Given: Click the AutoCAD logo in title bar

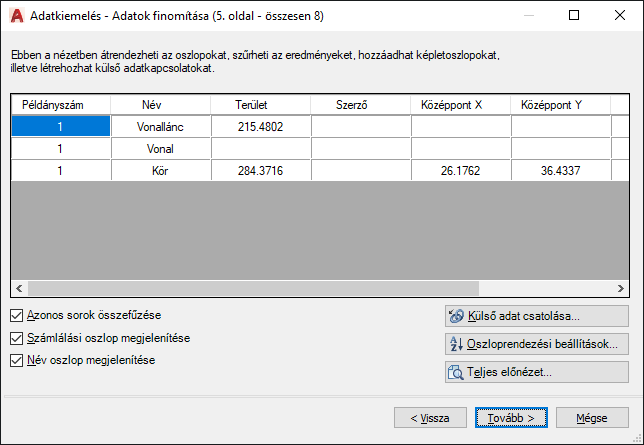Looking at the screenshot, I should point(17,16).
